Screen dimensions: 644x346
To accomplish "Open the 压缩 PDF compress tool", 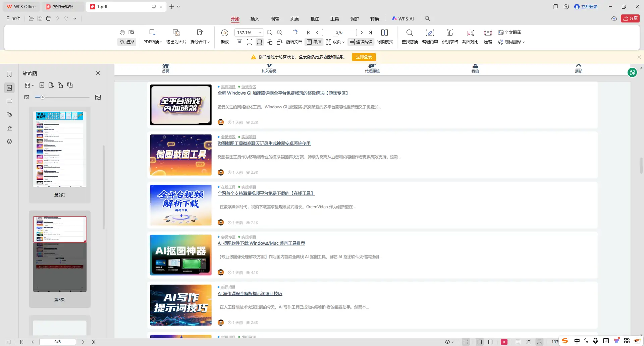I will tap(488, 36).
